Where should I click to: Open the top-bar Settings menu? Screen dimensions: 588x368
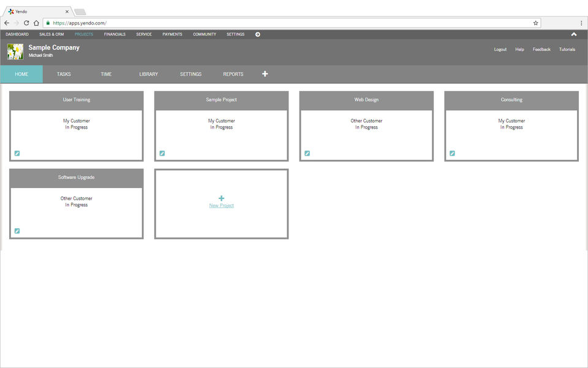[235, 34]
